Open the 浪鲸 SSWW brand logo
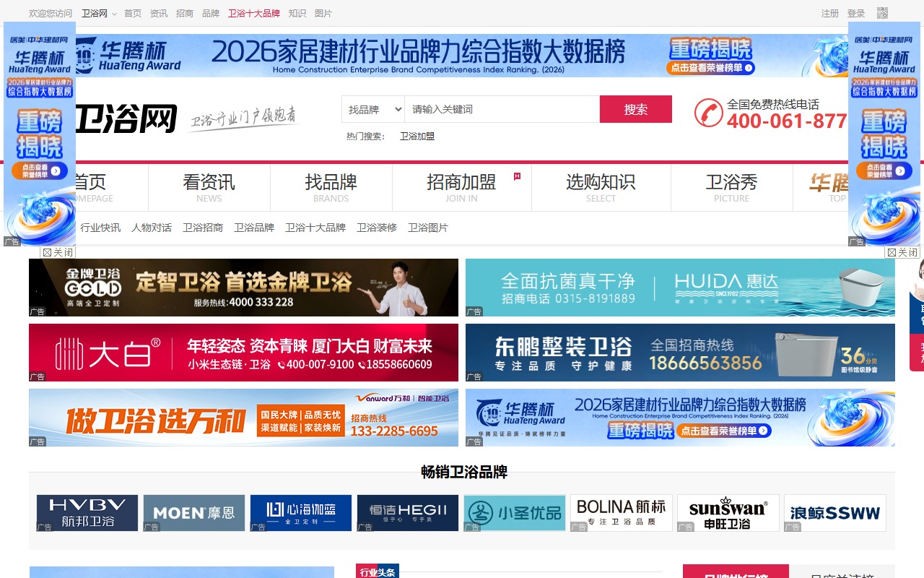924x578 pixels. [835, 513]
